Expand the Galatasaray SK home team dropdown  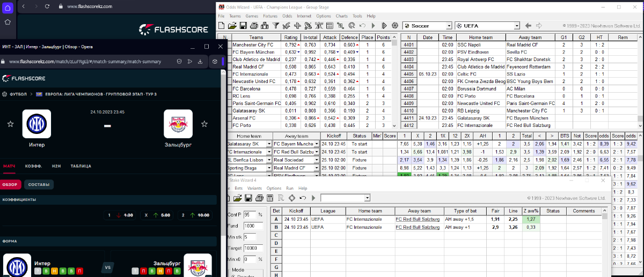pyautogui.click(x=269, y=144)
